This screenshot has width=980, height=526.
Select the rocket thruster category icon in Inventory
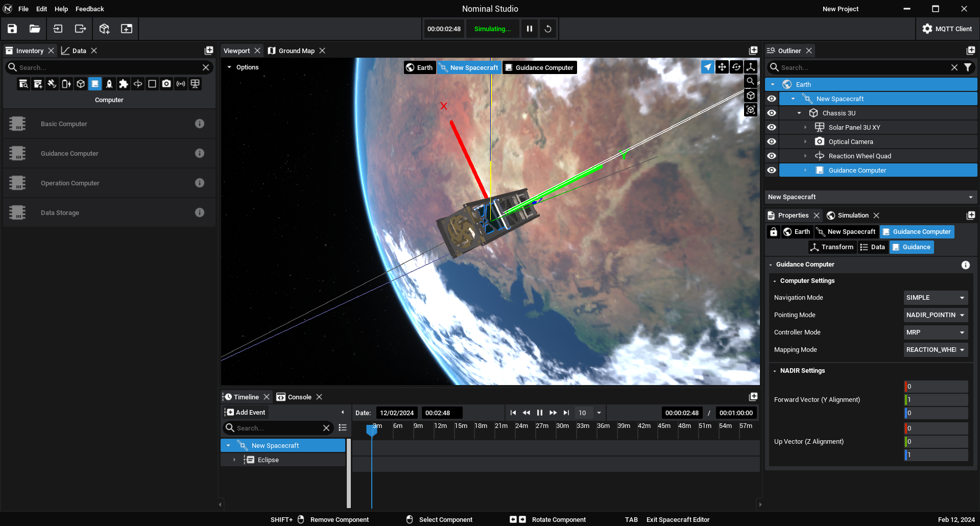coord(109,84)
